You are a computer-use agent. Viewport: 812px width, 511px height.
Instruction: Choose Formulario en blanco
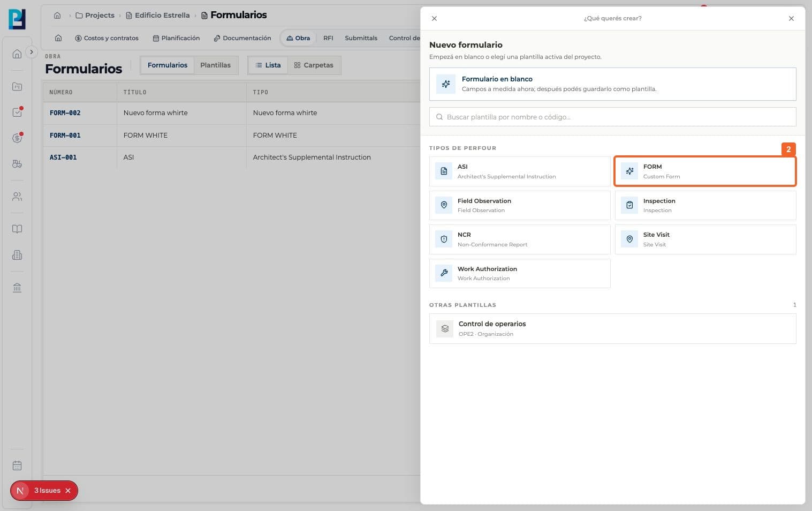612,84
